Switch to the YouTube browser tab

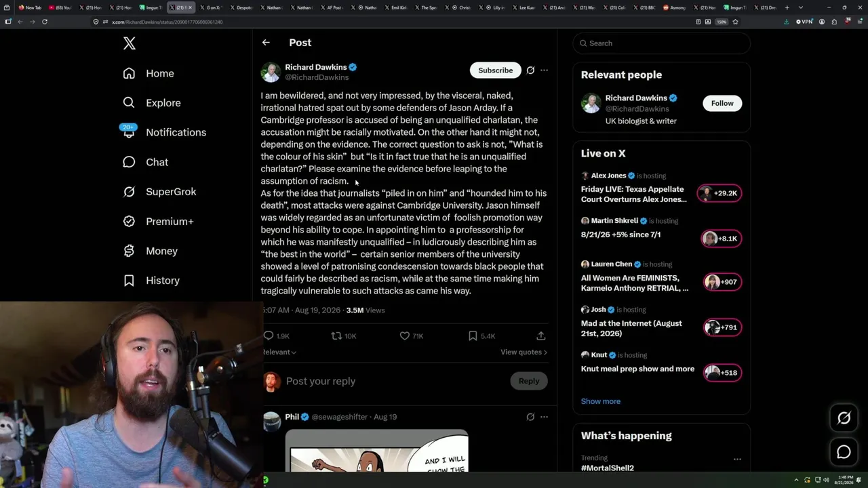[x=61, y=7]
